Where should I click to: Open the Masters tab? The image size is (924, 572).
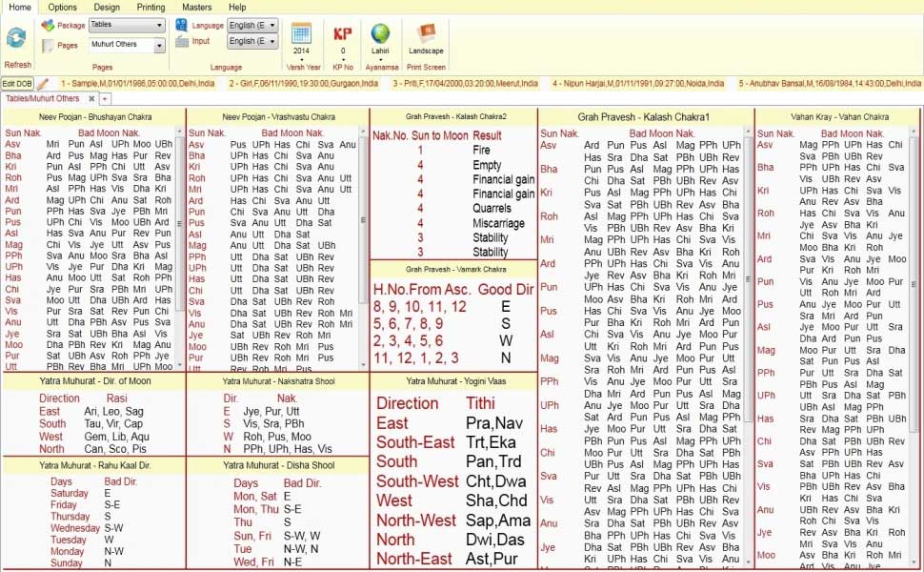[197, 7]
